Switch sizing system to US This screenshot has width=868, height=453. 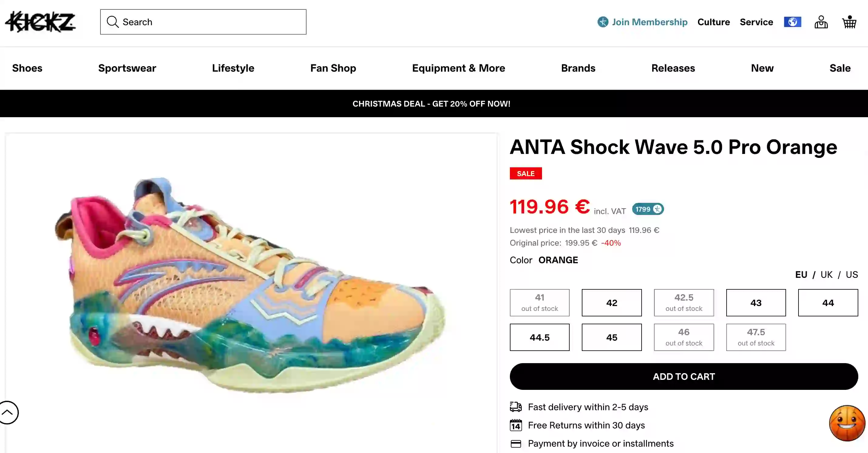pyautogui.click(x=852, y=274)
